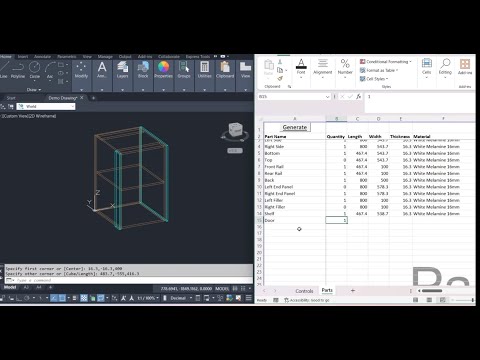Open a new drawing tab with plus

coord(93,98)
